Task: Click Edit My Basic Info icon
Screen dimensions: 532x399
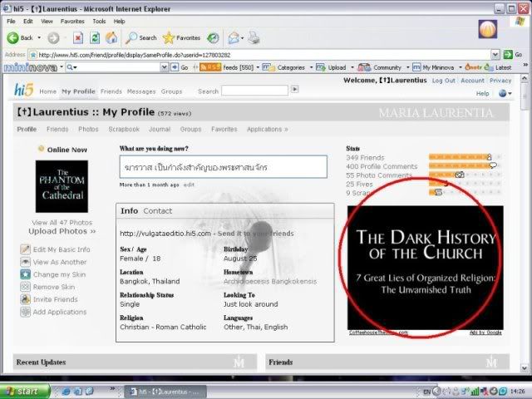Action: pos(25,249)
